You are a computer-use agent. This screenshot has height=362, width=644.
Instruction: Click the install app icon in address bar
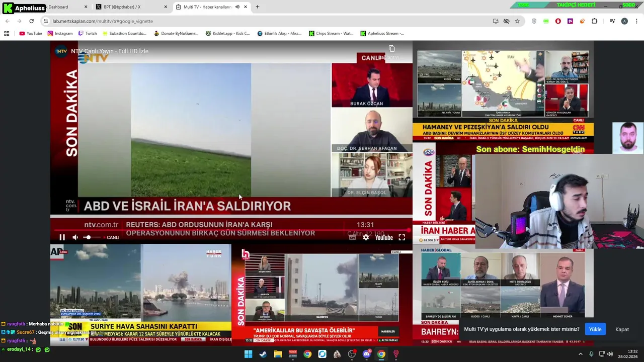click(x=496, y=21)
